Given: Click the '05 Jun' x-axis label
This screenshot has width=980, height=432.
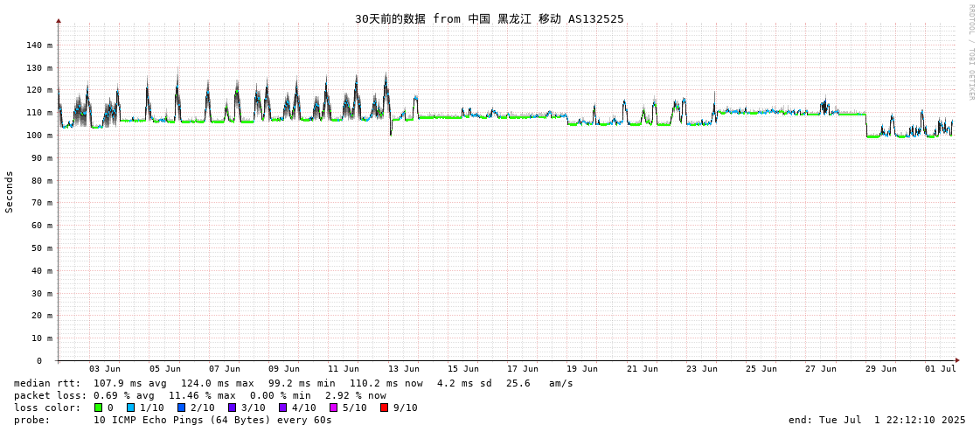Looking at the screenshot, I should coord(165,369).
